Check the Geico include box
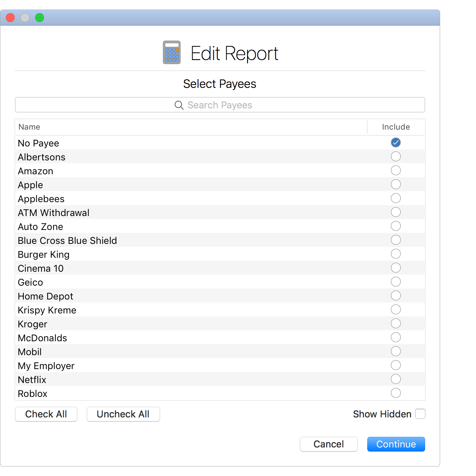Image resolution: width=476 pixels, height=476 pixels. point(396,282)
